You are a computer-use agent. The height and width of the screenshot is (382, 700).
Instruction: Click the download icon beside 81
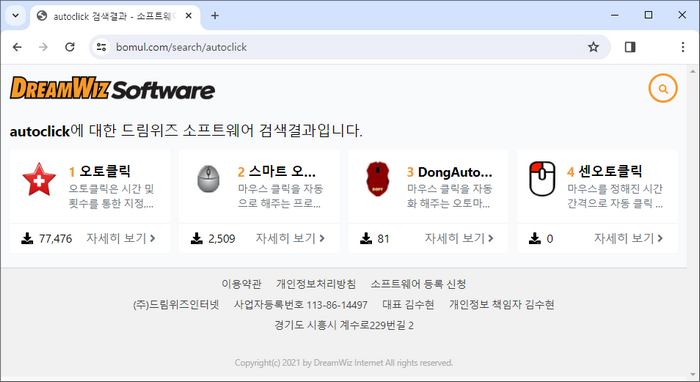tap(366, 238)
